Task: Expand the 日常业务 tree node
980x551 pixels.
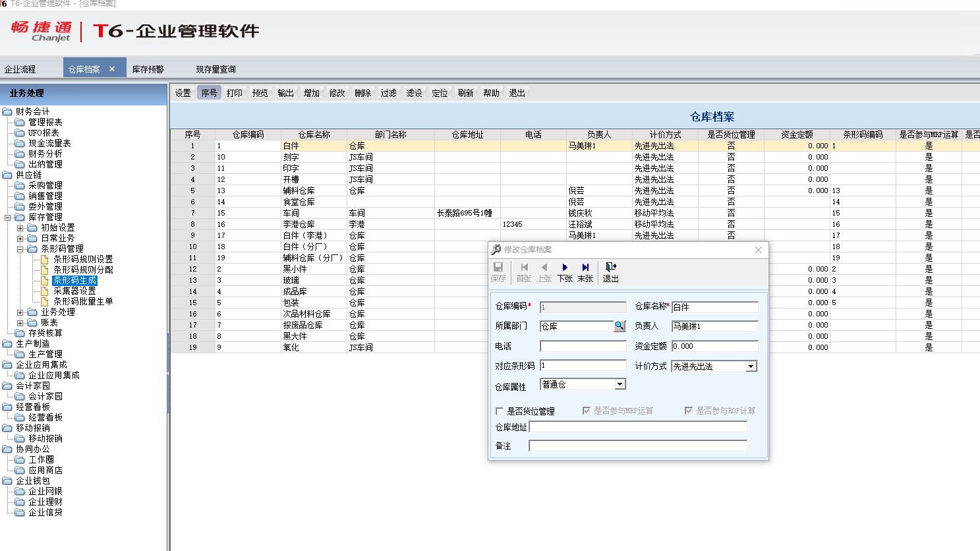Action: pyautogui.click(x=20, y=238)
